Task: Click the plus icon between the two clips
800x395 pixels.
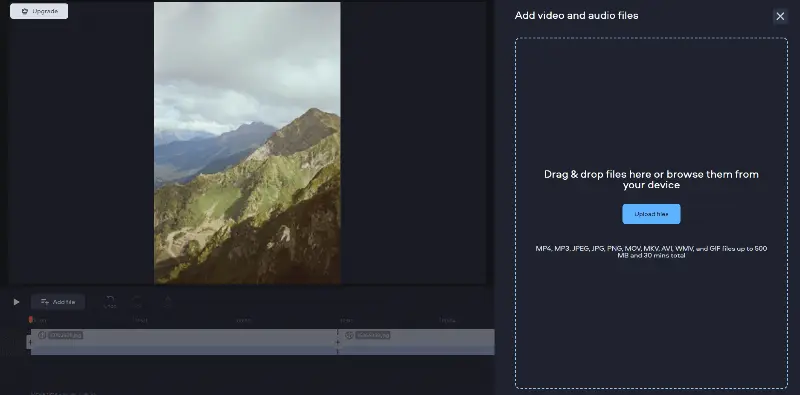Action: [337, 342]
